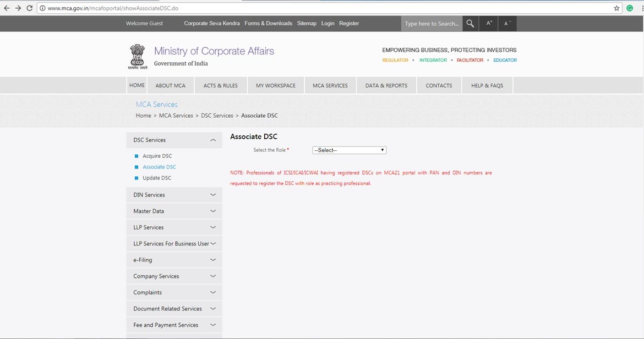Go to Acquire DSC page
The height and width of the screenshot is (339, 644).
[x=157, y=156]
